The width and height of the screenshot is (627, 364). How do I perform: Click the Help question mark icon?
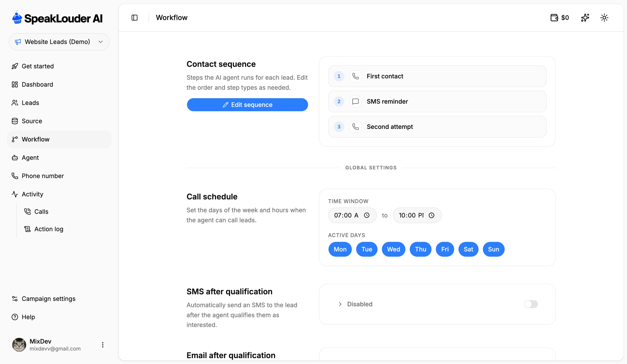[x=15, y=317]
